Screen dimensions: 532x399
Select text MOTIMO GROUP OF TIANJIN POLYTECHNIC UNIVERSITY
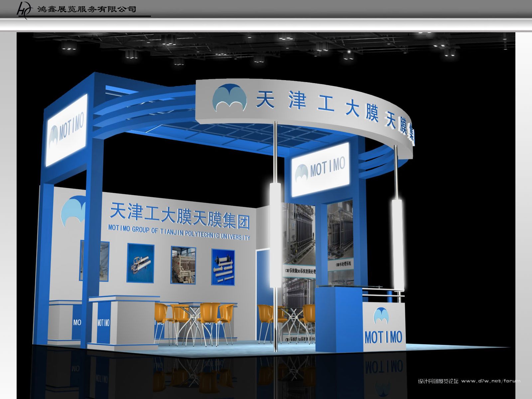pyautogui.click(x=179, y=233)
